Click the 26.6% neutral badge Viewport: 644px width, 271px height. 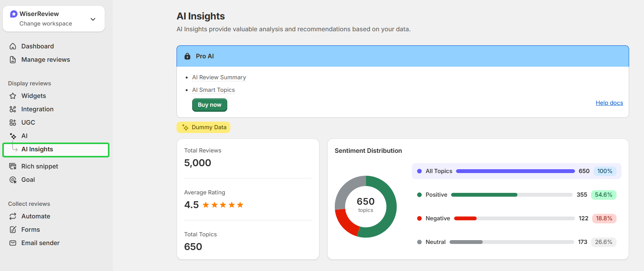[x=604, y=242]
